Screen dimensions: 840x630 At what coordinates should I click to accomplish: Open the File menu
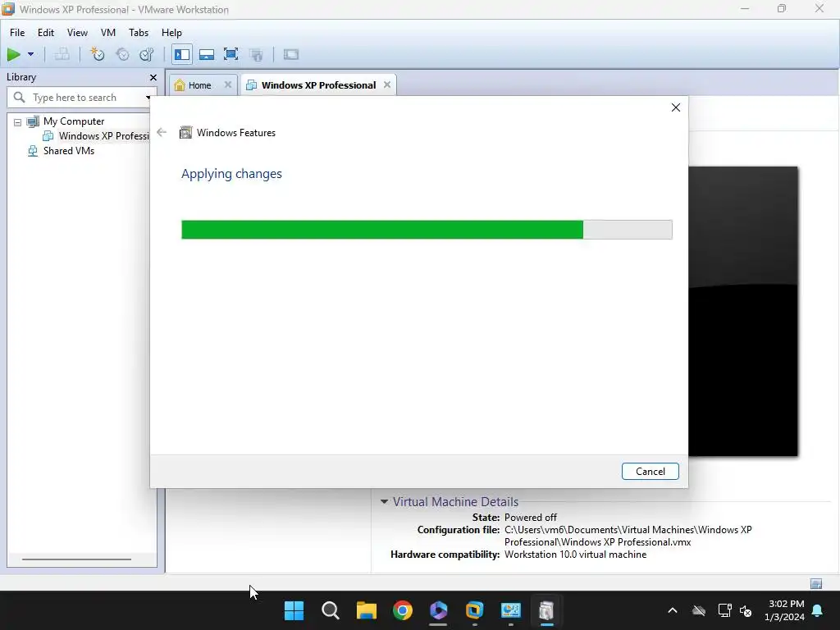pos(17,33)
